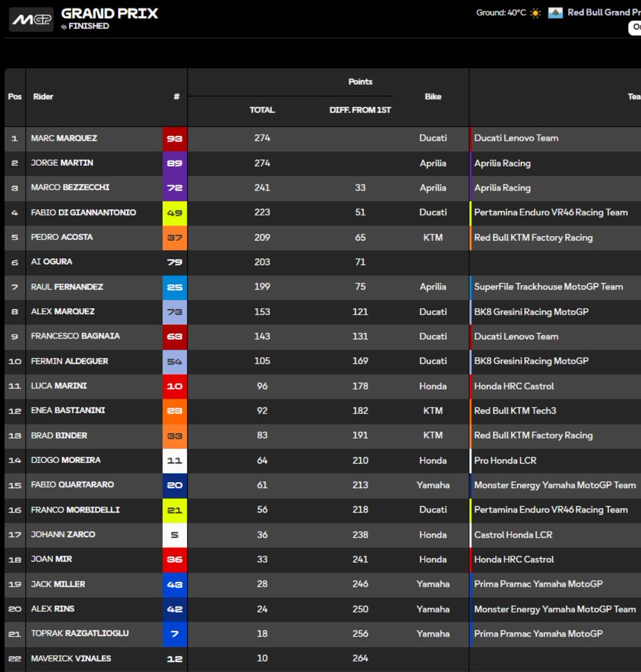
Task: Open rider RAUL FERNANDEZ
Action: point(67,287)
